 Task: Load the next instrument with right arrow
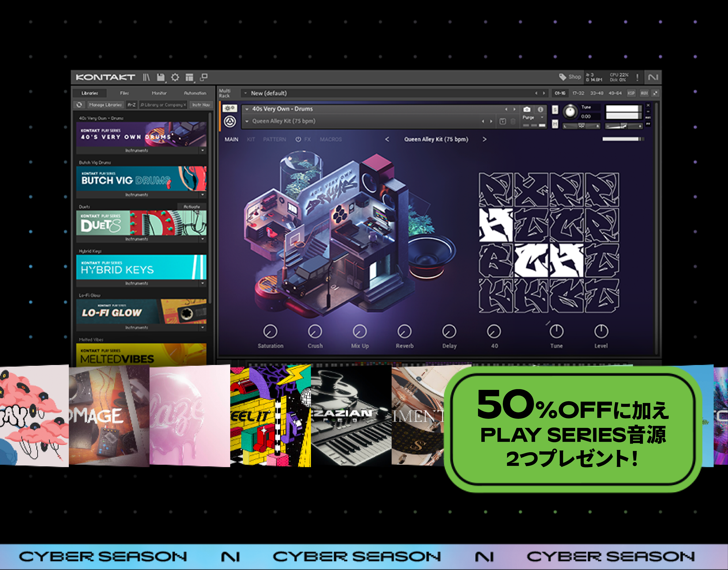[x=514, y=109]
